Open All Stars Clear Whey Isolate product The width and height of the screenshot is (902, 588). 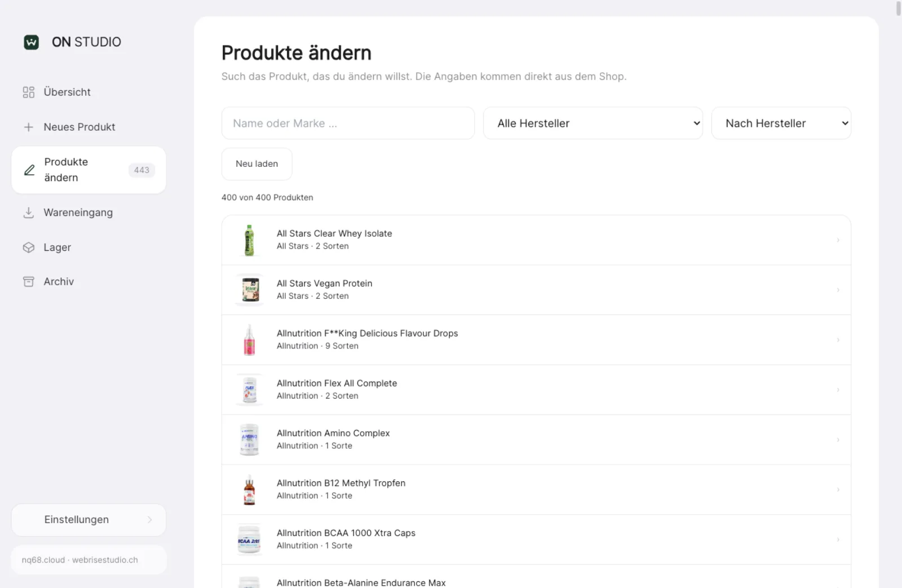coord(536,240)
